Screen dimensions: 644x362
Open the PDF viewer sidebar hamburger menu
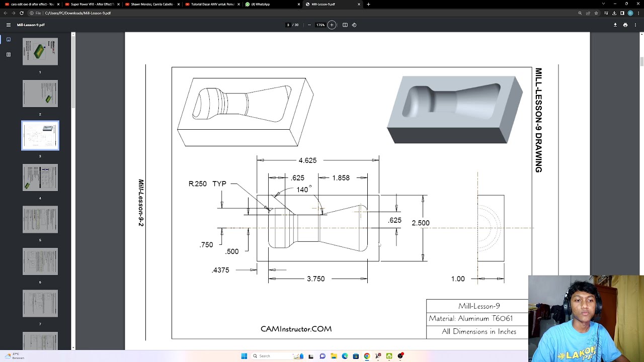click(9, 25)
